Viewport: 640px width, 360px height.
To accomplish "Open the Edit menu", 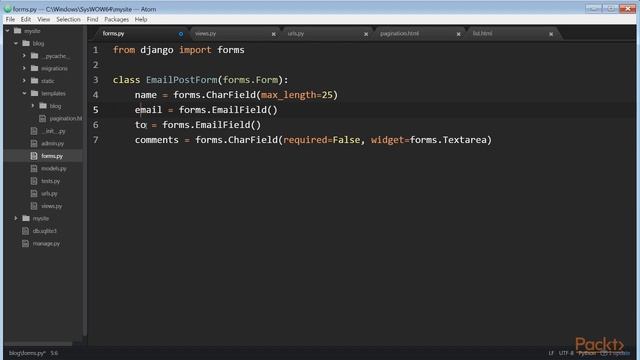I will click(26, 19).
